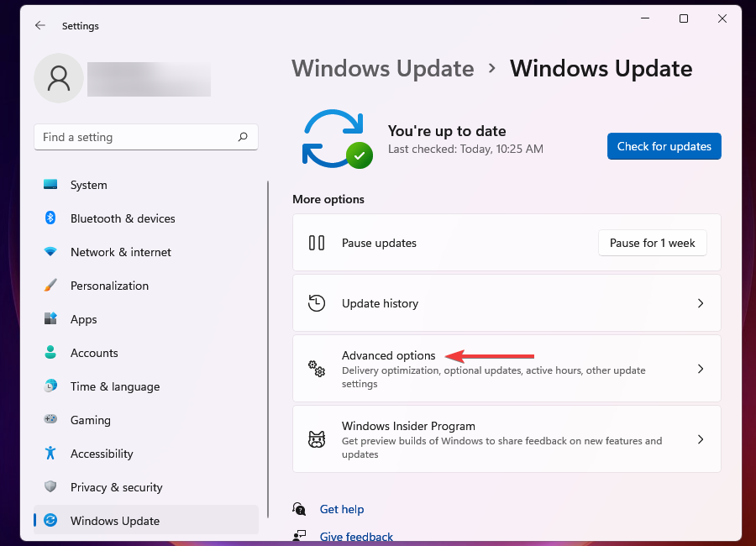Select Time & language

[x=146, y=386]
